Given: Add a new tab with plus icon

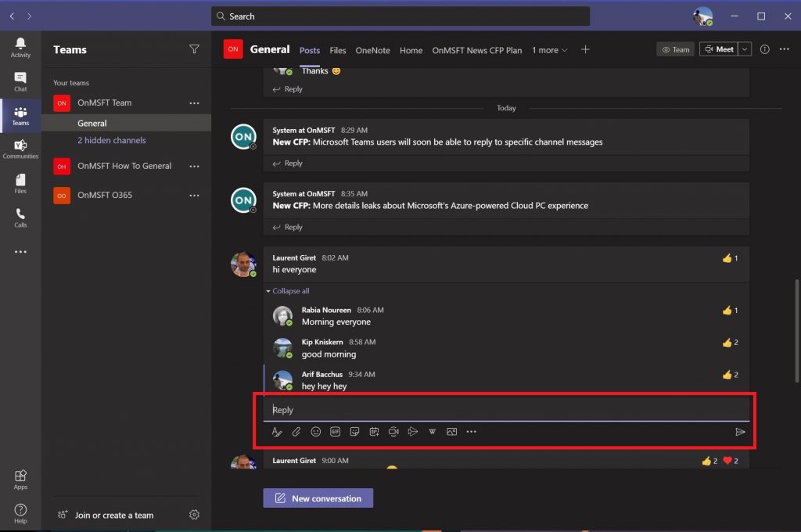Looking at the screenshot, I should click(585, 49).
